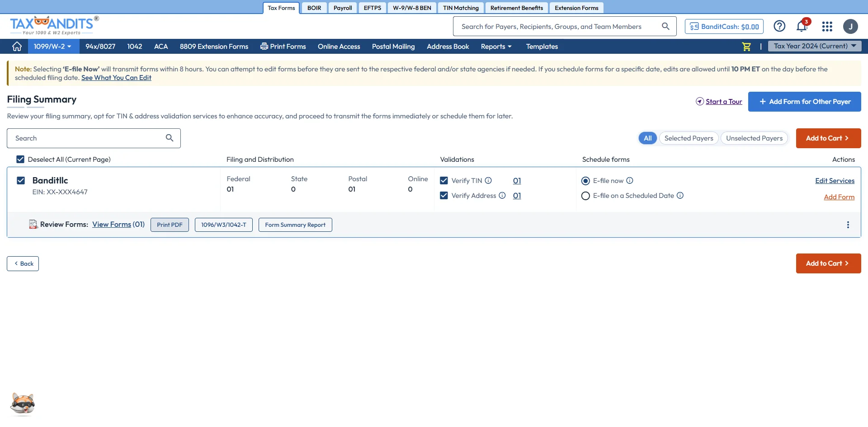868x427 pixels.
Task: Uncheck the Banditllc payer checkbox
Action: (x=21, y=180)
